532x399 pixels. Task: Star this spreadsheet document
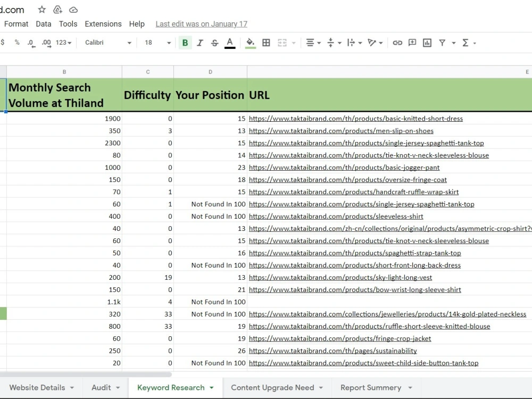(x=41, y=10)
